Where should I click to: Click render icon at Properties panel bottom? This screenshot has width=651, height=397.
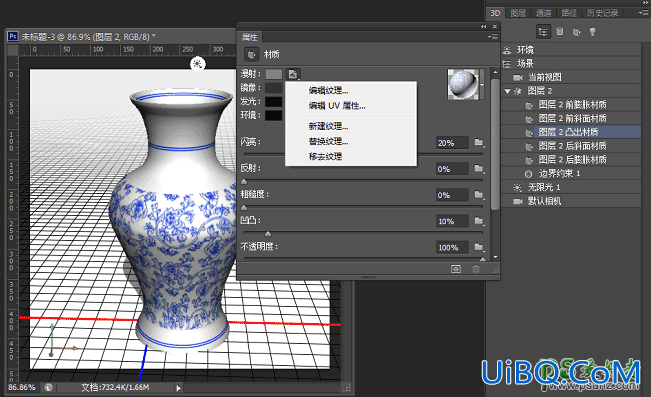tap(456, 269)
